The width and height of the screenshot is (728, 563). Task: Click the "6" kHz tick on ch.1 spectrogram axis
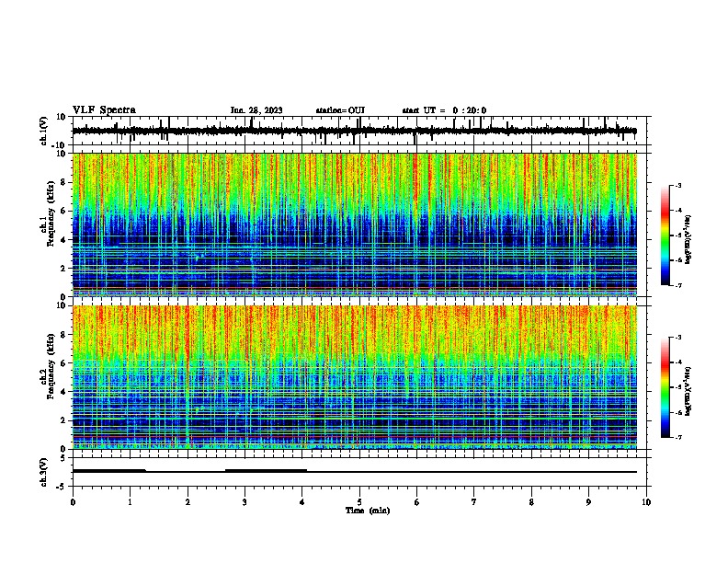pyautogui.click(x=64, y=211)
